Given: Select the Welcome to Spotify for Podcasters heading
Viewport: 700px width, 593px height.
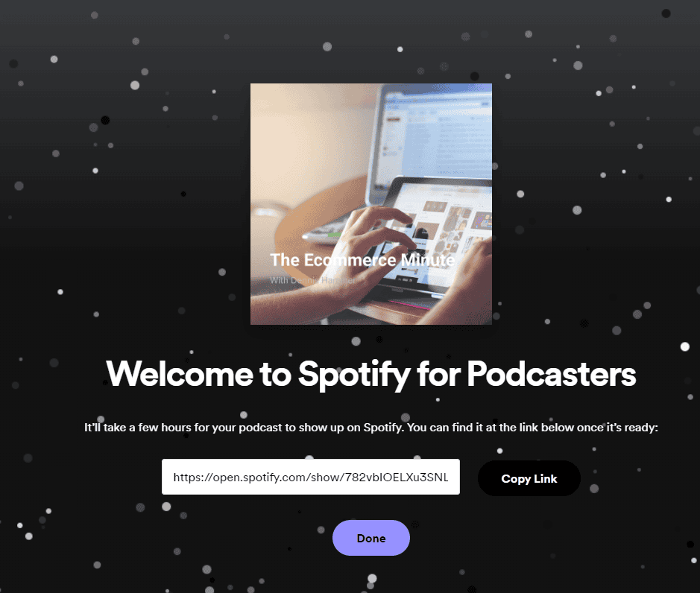Looking at the screenshot, I should point(371,374).
